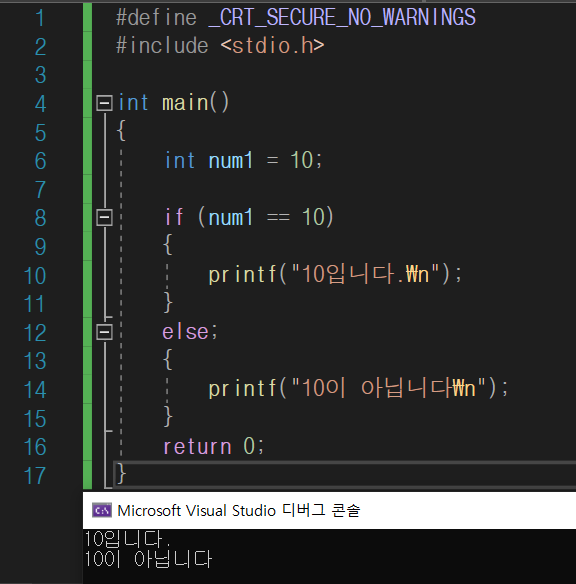The image size is (576, 584).
Task: Click the else; keyword on line 12
Action: 190,332
